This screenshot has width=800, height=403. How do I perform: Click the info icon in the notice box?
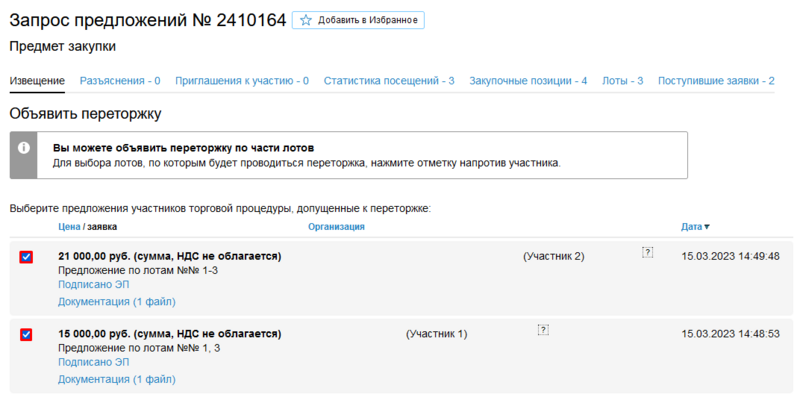[x=24, y=147]
